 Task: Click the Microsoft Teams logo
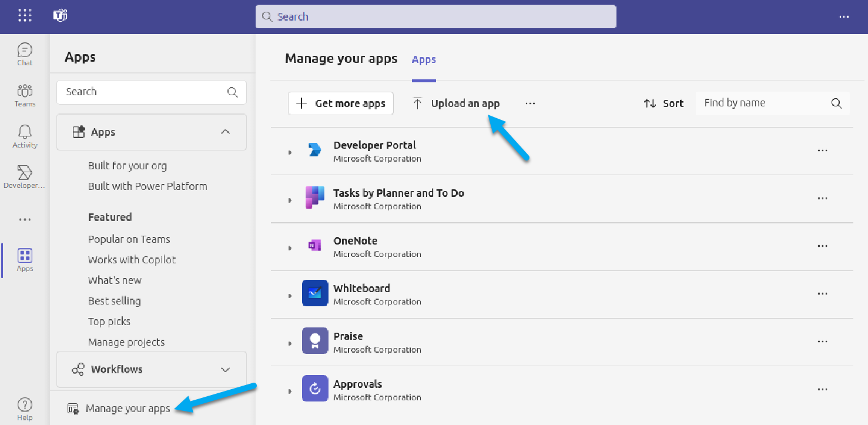(x=60, y=16)
